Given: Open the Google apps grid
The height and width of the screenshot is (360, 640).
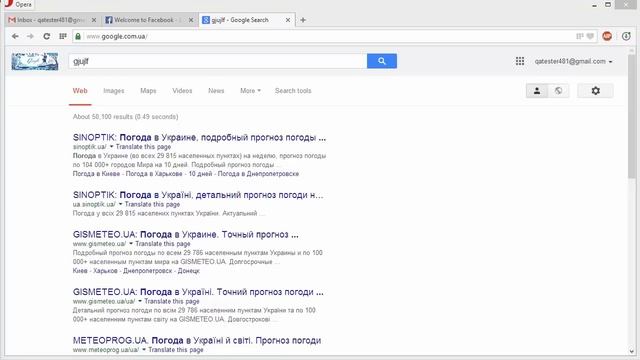Looking at the screenshot, I should pos(520,61).
